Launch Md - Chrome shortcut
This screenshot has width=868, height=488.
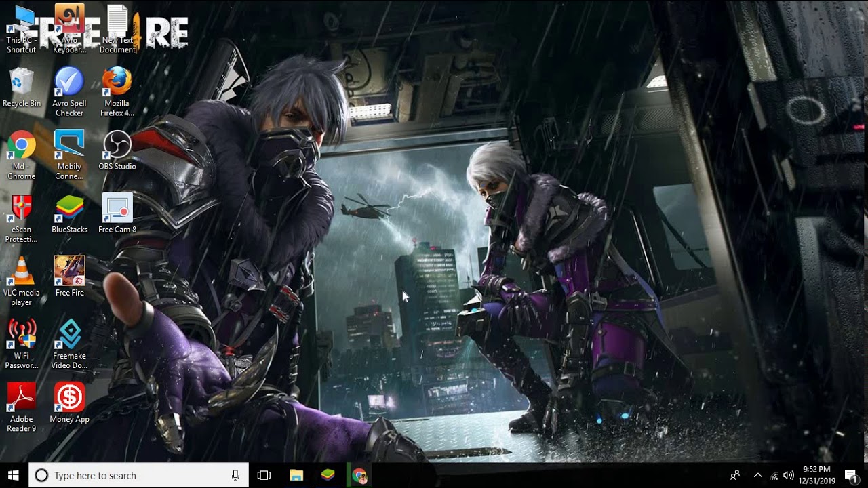(x=22, y=155)
